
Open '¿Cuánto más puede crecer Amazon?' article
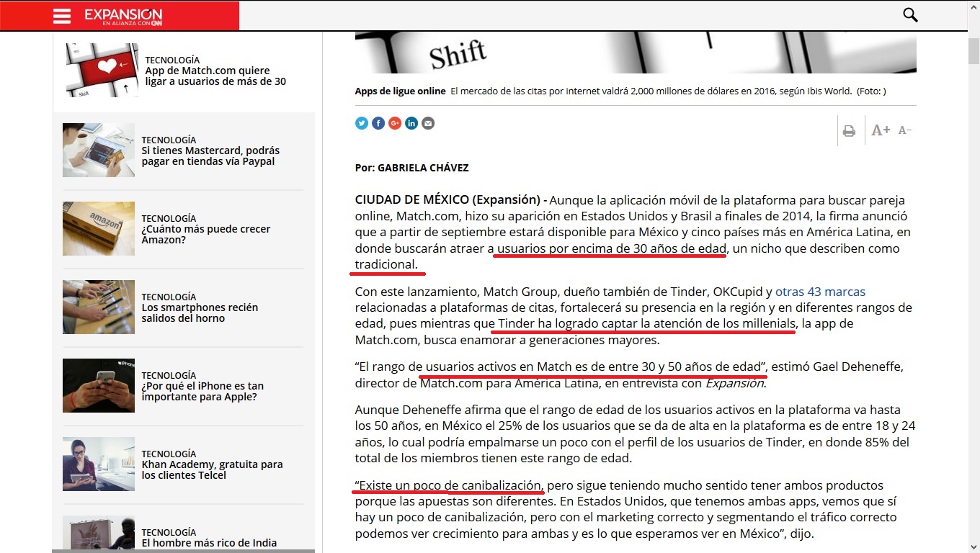tap(206, 235)
